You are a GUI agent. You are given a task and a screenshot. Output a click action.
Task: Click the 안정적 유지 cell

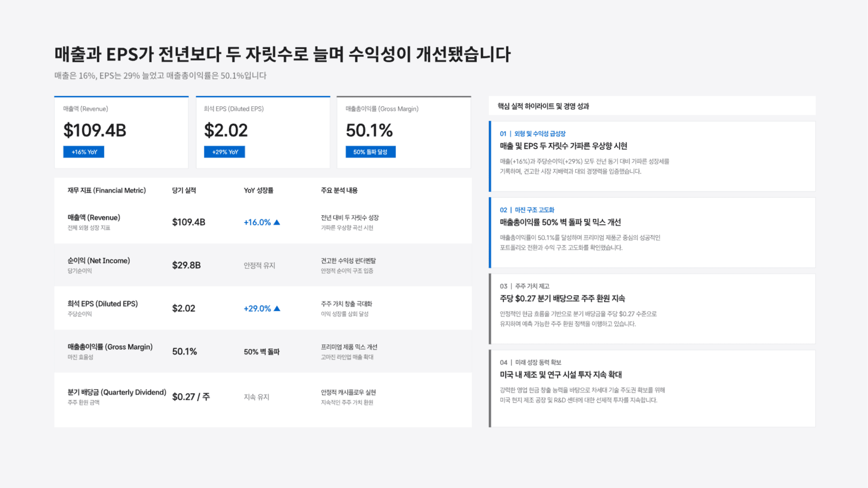click(259, 265)
